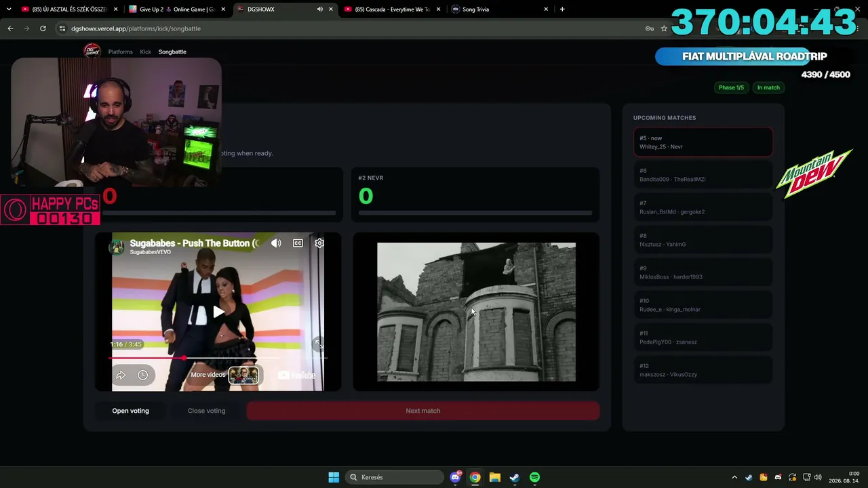
Task: Click the site information icon in the address bar
Action: [62, 28]
